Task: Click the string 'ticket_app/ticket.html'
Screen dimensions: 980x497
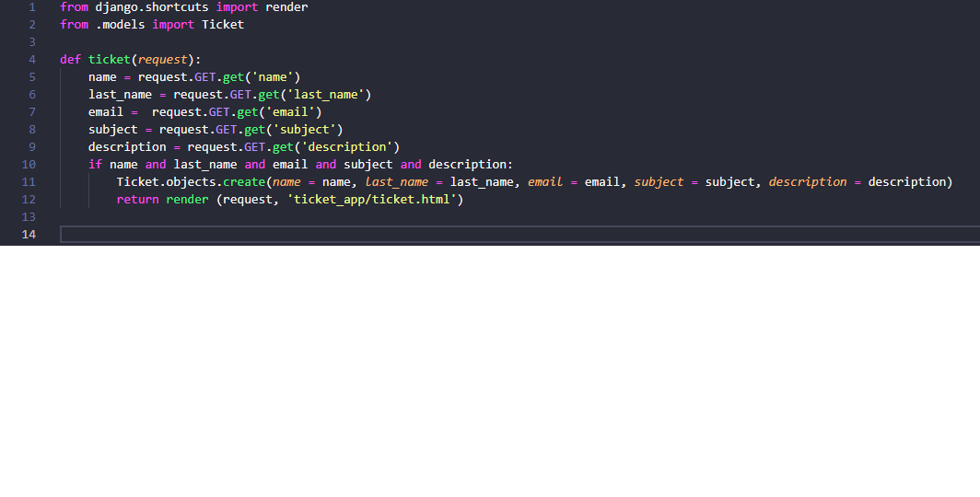Action: click(372, 200)
